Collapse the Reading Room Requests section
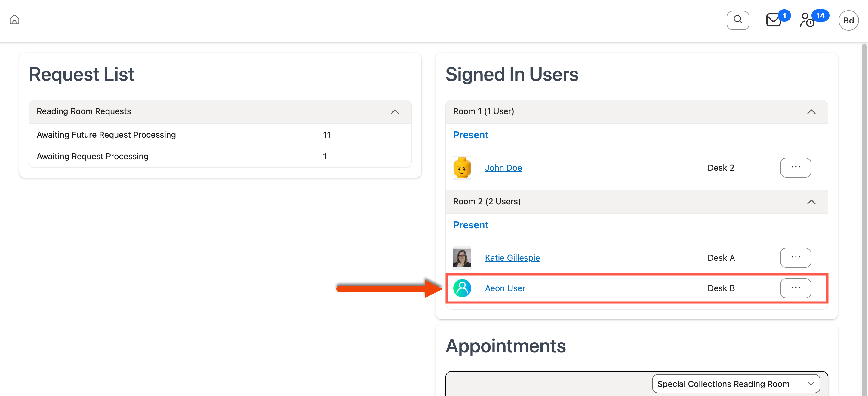Image resolution: width=868 pixels, height=396 pixels. (395, 112)
